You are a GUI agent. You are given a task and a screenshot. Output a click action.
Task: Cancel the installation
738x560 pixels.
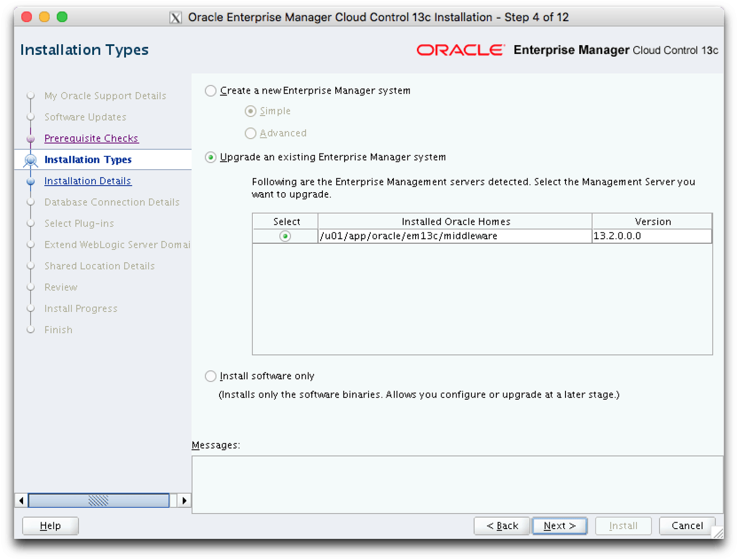(687, 526)
